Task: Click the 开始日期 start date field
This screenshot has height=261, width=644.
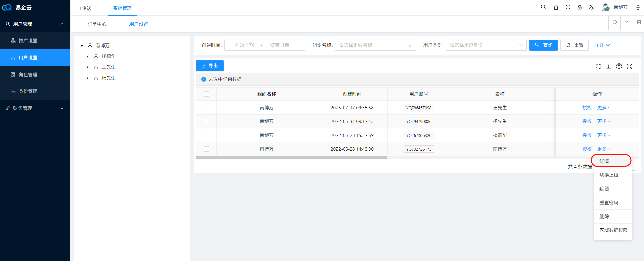Action: coord(244,45)
